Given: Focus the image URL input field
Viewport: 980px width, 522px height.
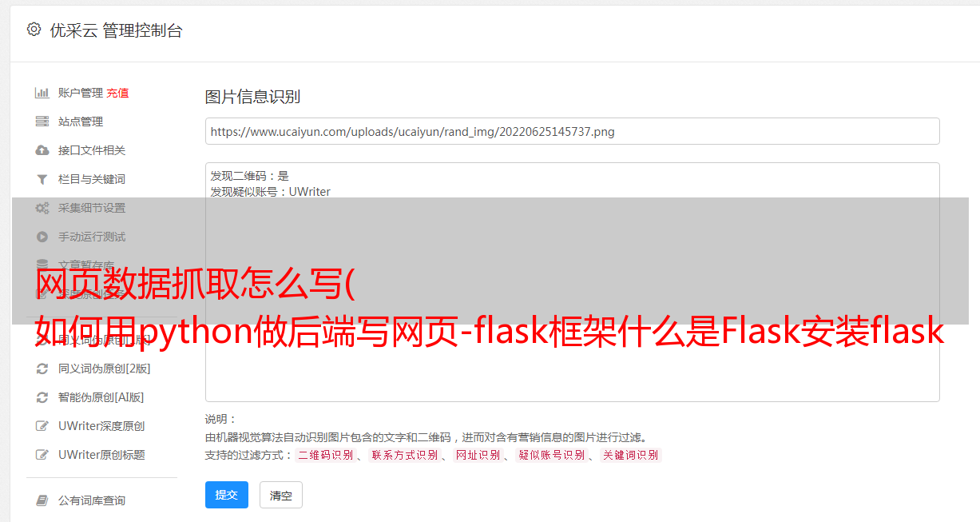Looking at the screenshot, I should pos(572,131).
